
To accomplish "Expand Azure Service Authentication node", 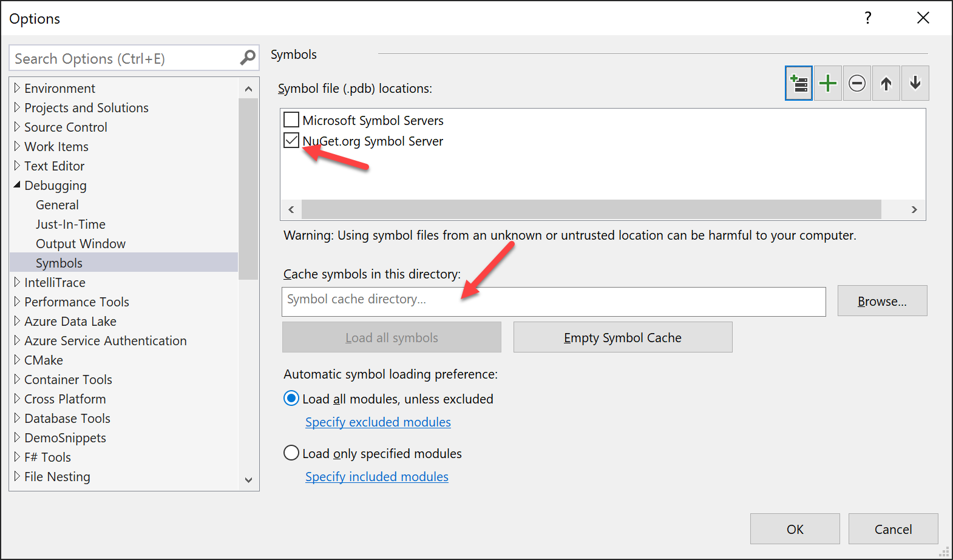I will click(x=17, y=340).
